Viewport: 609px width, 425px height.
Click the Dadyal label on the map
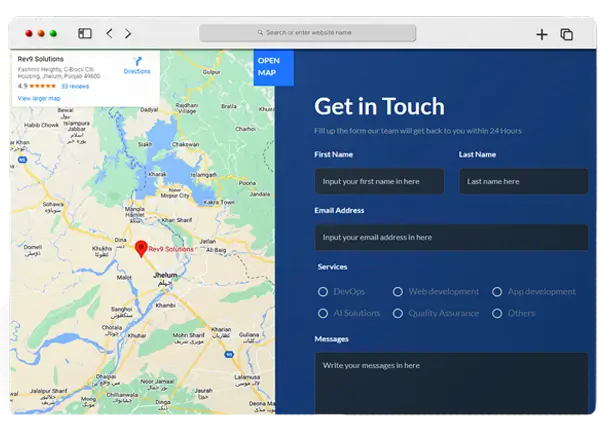[x=149, y=110]
